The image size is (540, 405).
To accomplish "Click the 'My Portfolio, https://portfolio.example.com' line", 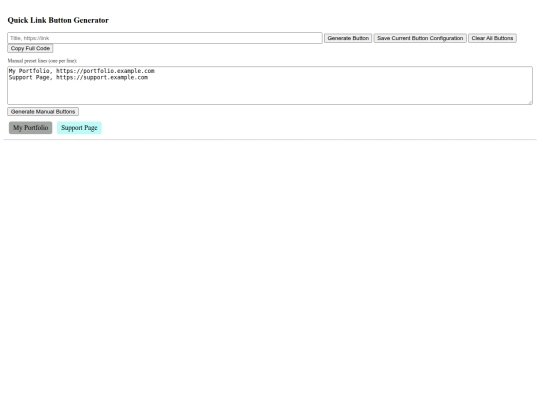I will pos(82,71).
